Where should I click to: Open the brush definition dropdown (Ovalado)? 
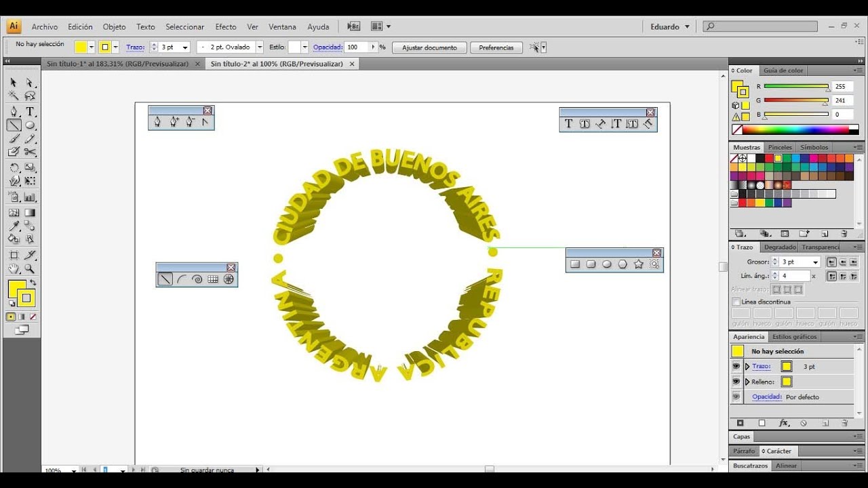coord(260,47)
